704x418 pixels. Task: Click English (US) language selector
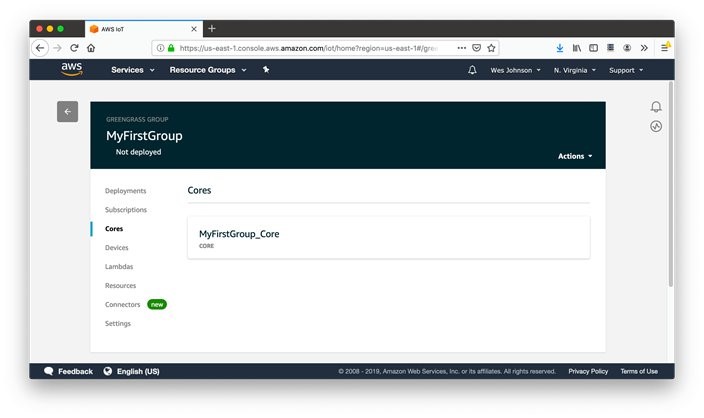pos(138,371)
